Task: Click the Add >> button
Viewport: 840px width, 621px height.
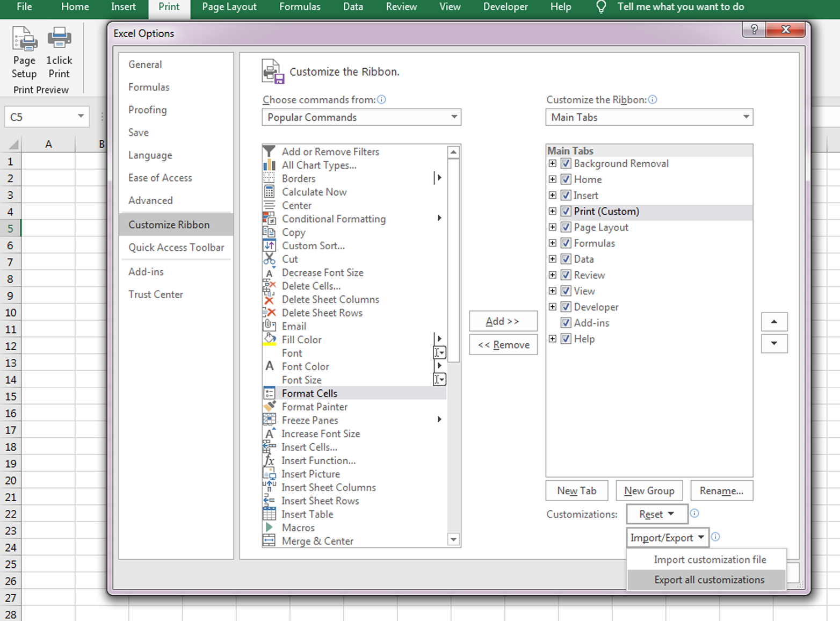Action: (503, 321)
